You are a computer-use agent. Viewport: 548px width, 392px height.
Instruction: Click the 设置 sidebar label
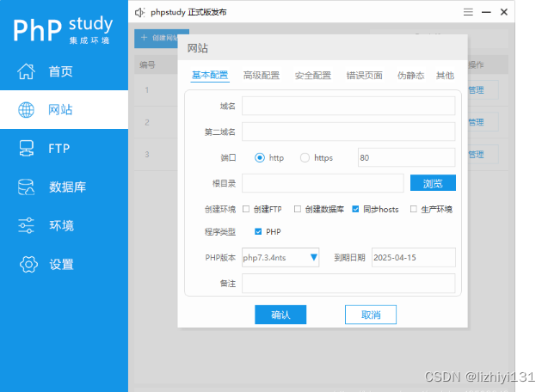tap(61, 264)
